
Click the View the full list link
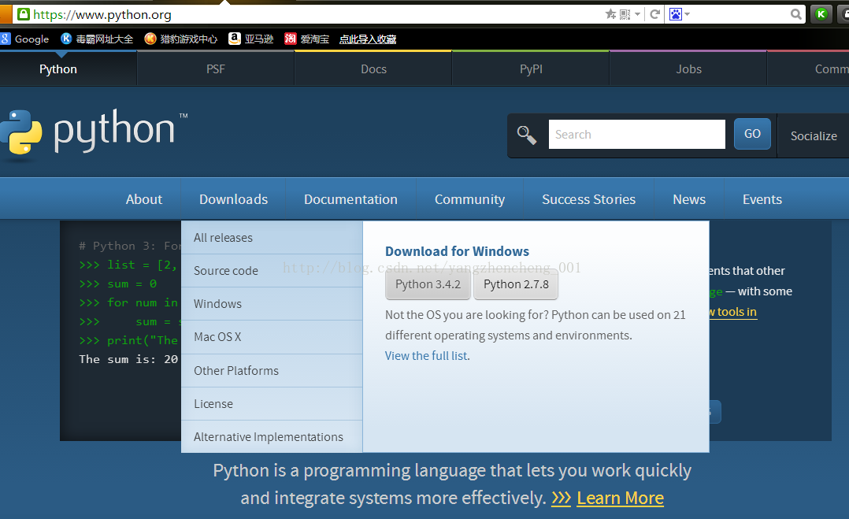click(427, 356)
